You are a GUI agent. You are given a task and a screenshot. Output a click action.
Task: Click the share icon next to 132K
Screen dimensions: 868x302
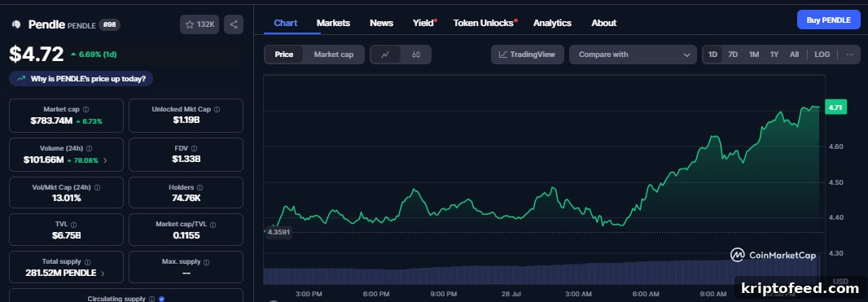pos(234,24)
